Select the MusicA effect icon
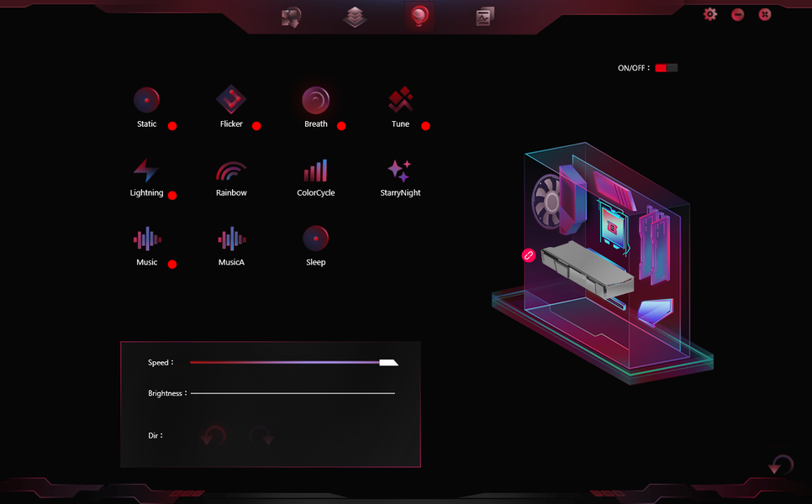 click(x=231, y=239)
